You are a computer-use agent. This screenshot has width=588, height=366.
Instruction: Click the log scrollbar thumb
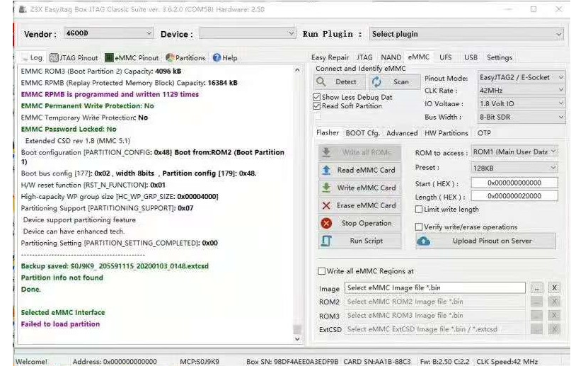tap(297, 329)
